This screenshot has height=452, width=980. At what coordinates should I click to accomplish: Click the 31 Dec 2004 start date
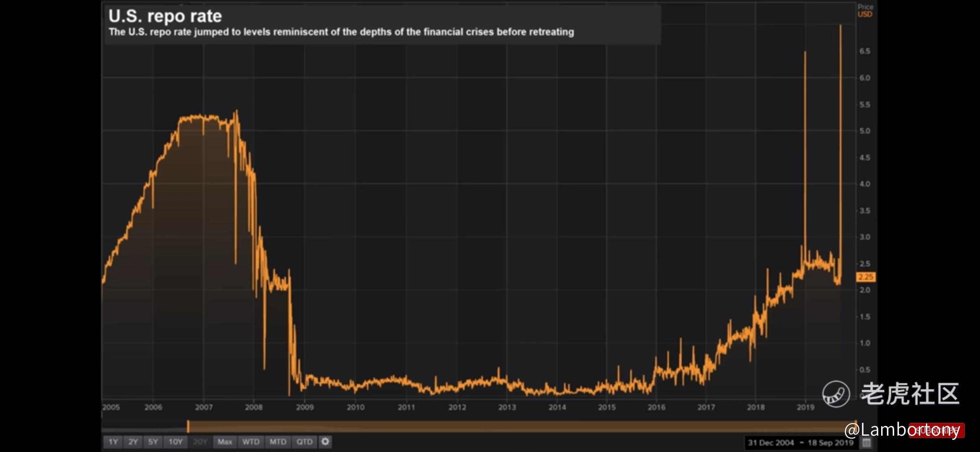pos(771,442)
